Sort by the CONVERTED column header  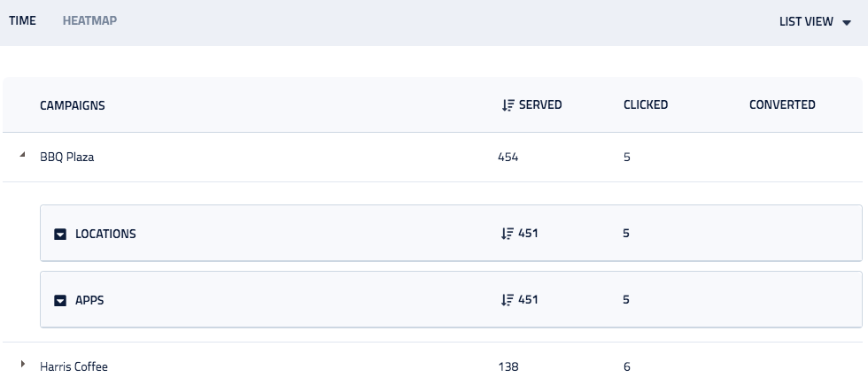coord(782,104)
